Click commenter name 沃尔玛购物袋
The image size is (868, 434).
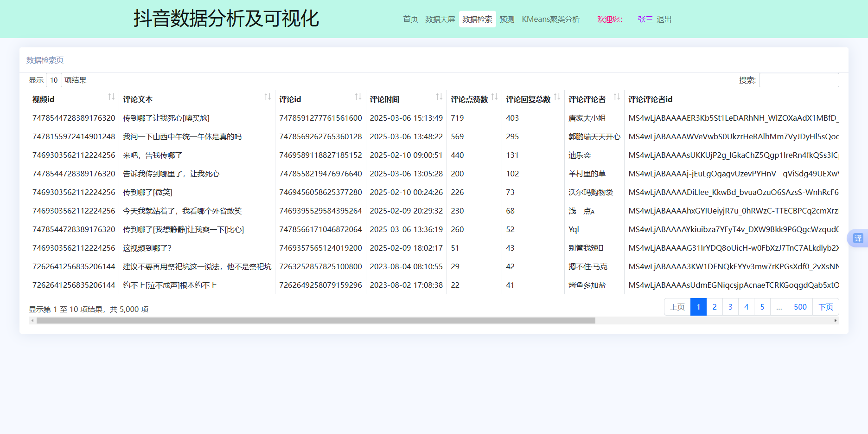click(x=591, y=192)
